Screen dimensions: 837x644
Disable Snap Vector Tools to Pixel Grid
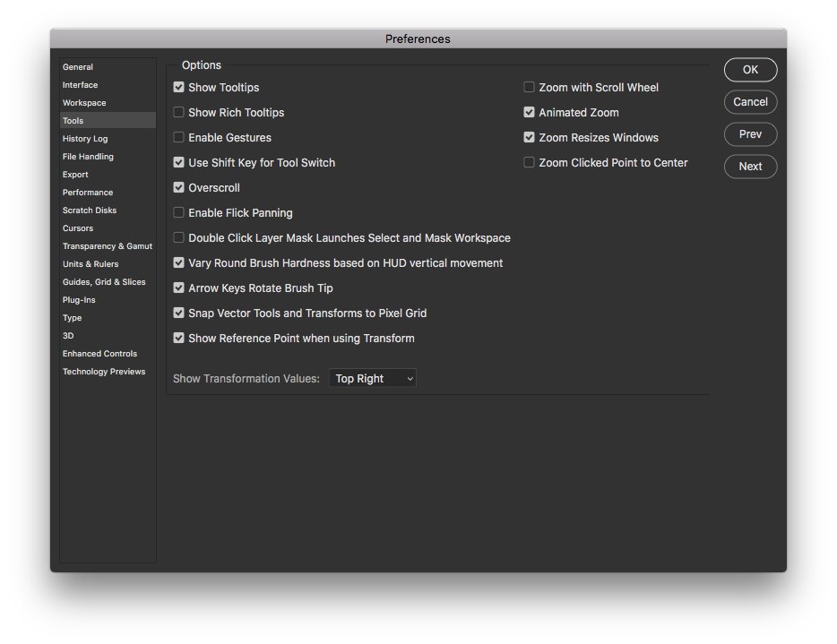tap(179, 313)
